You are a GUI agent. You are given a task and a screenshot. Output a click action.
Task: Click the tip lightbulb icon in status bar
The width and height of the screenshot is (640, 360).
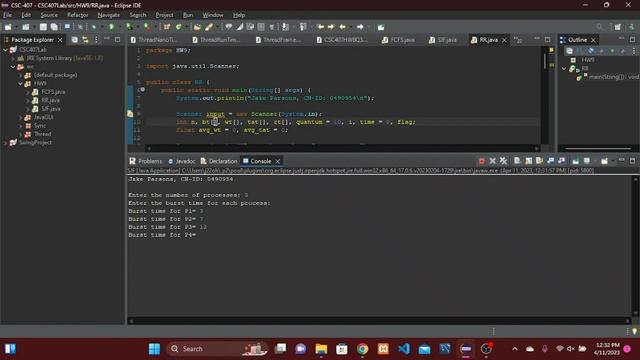(x=634, y=331)
